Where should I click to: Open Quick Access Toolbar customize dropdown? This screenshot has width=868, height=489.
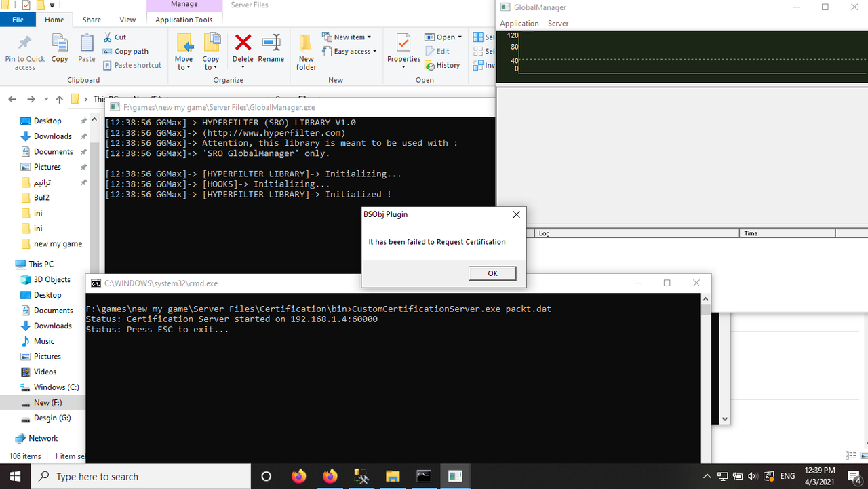click(52, 5)
